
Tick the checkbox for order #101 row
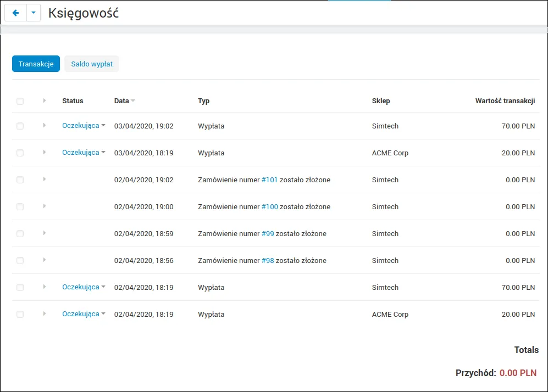point(20,180)
